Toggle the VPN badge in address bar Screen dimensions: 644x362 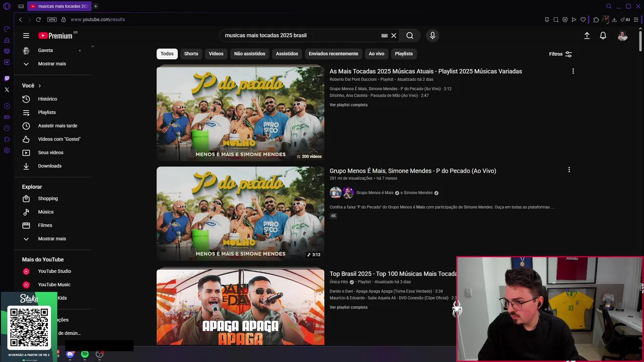pyautogui.click(x=52, y=20)
